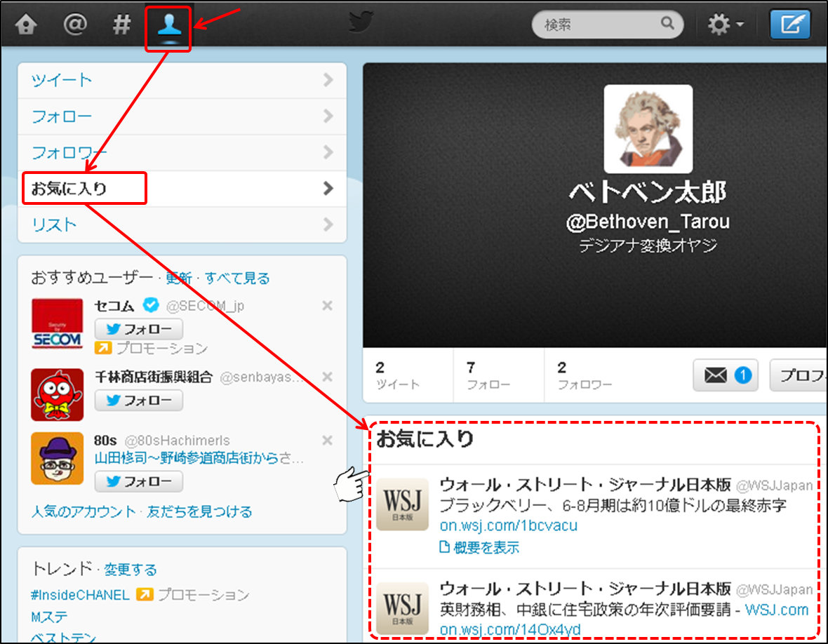Click the Twitter bird logo in header
828x644 pixels.
[x=362, y=25]
